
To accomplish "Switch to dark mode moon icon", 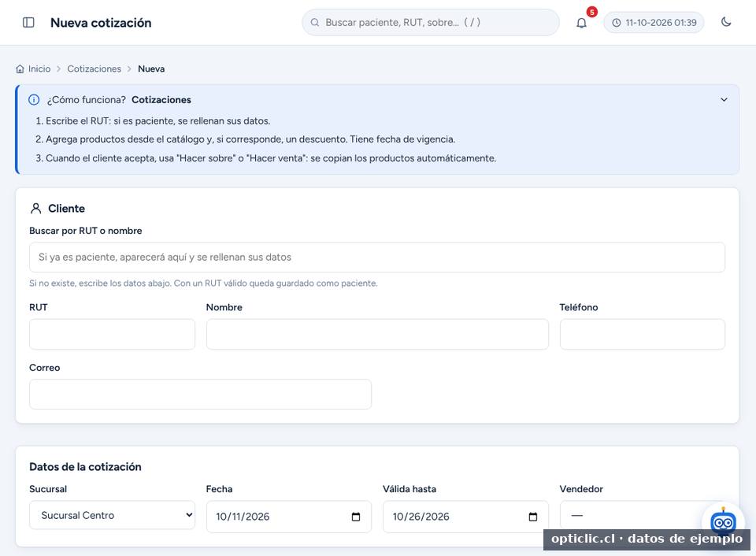I will 726,22.
